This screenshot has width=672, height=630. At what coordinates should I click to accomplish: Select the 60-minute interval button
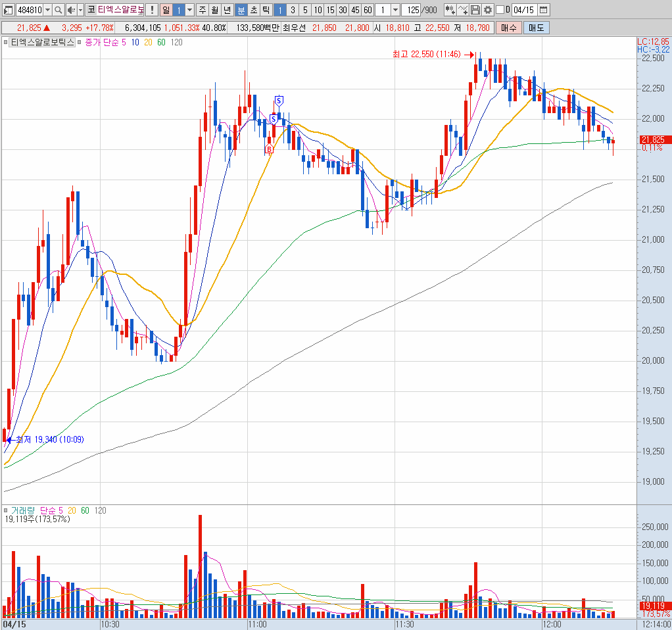coord(368,10)
